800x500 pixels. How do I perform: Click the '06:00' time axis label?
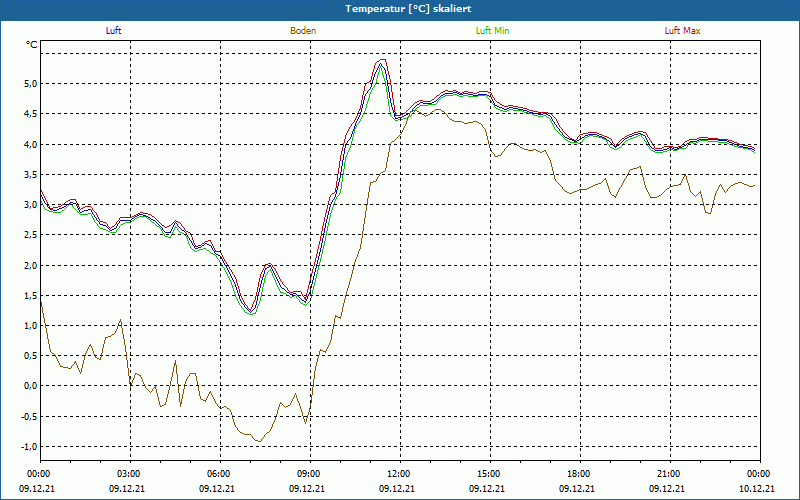tap(220, 474)
